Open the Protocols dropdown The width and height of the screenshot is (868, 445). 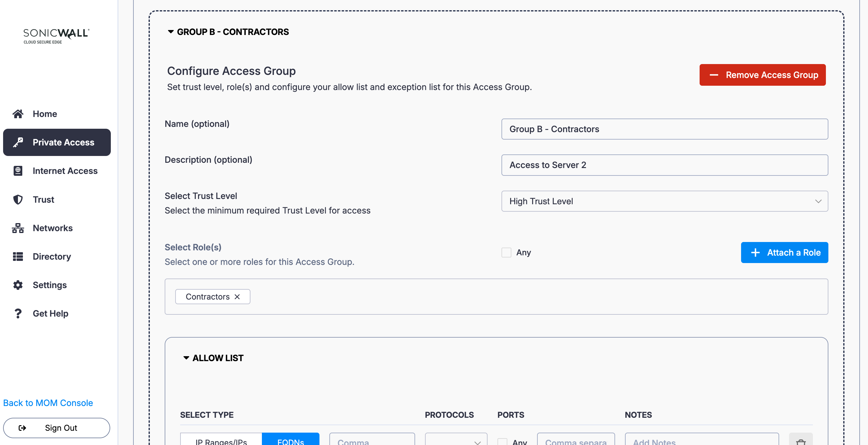click(x=456, y=441)
